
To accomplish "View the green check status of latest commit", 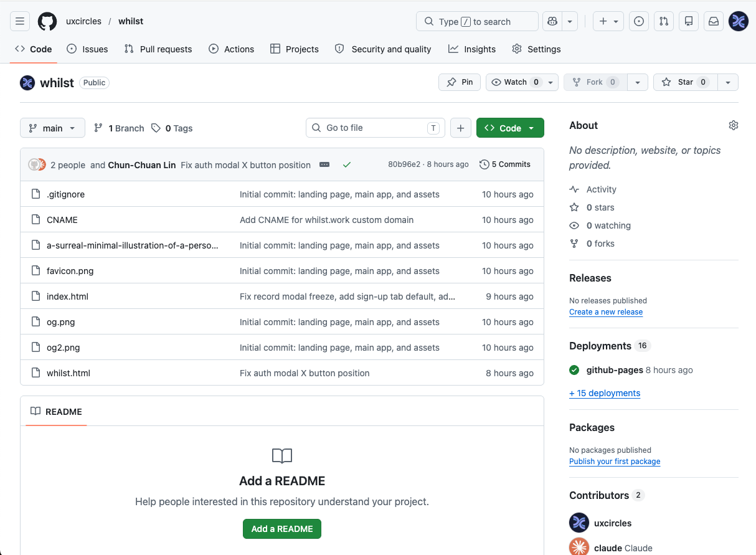I will (347, 164).
